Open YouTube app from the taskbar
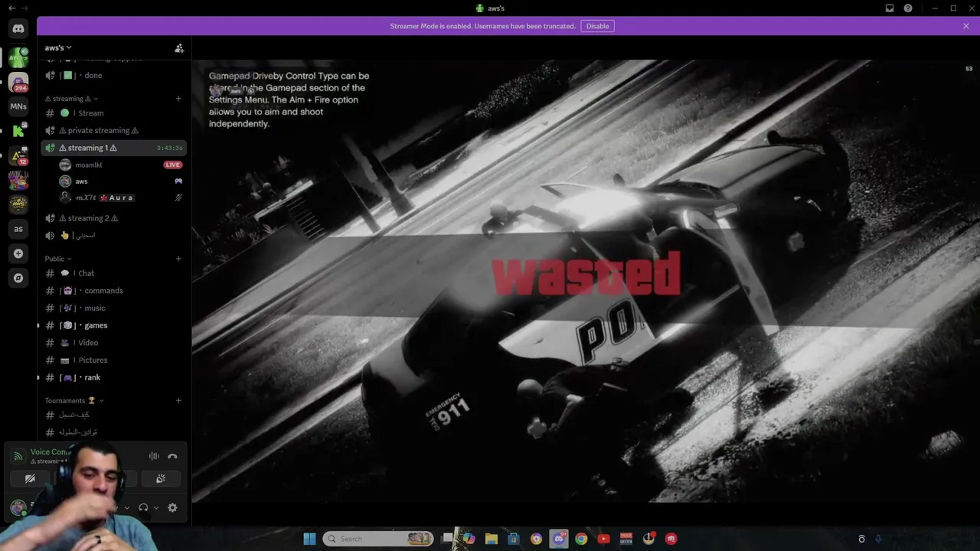Screen dimensions: 980x551 [603, 539]
